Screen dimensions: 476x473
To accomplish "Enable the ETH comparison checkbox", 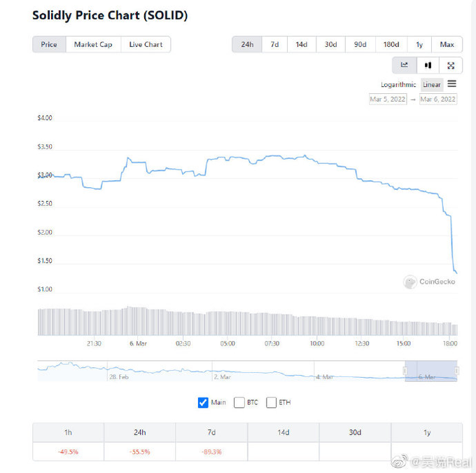I will 271,402.
